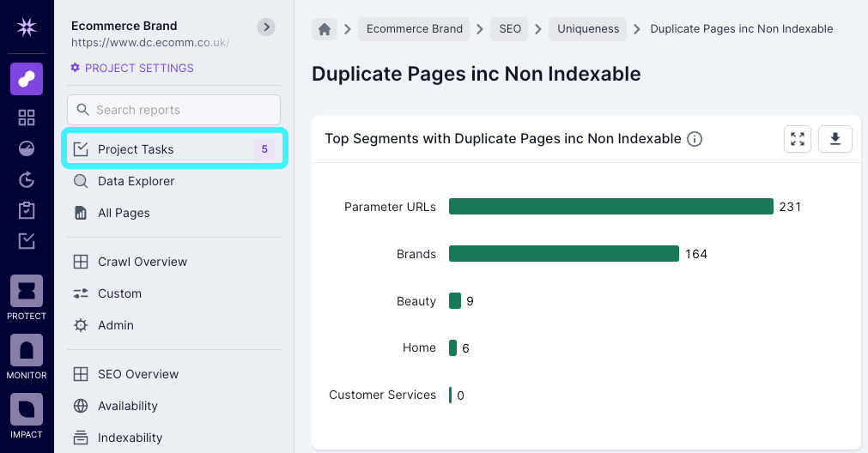Click the All Pages document icon
Viewport: 868px width, 453px height.
[x=81, y=213]
